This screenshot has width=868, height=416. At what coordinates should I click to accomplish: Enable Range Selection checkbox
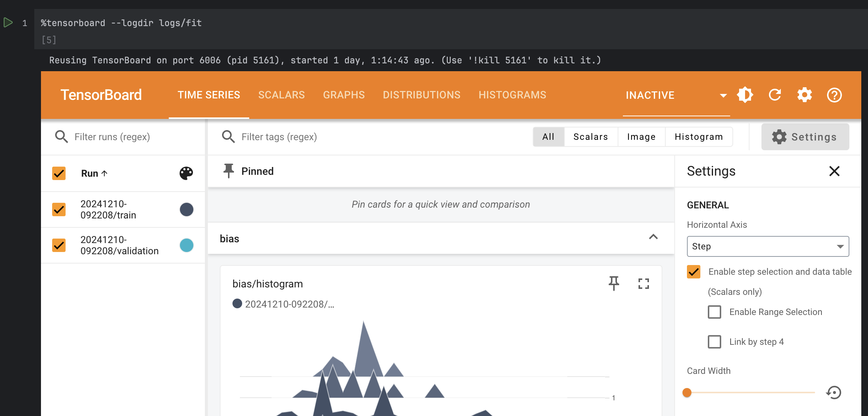pos(715,312)
